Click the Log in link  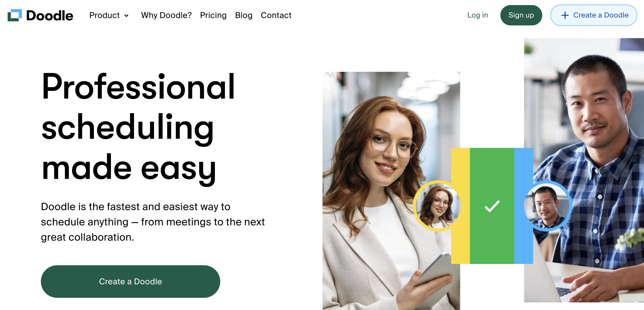pyautogui.click(x=478, y=15)
